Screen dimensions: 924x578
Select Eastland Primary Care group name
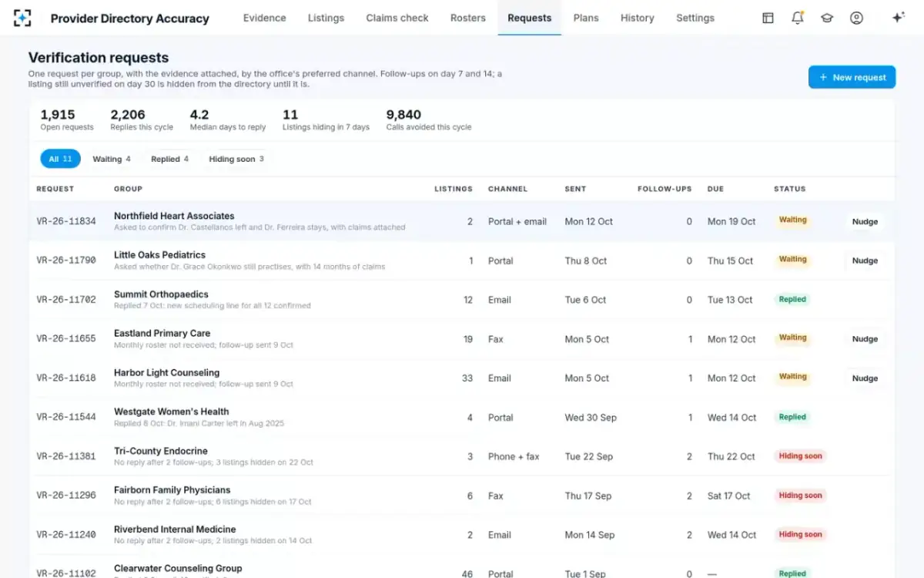162,334
